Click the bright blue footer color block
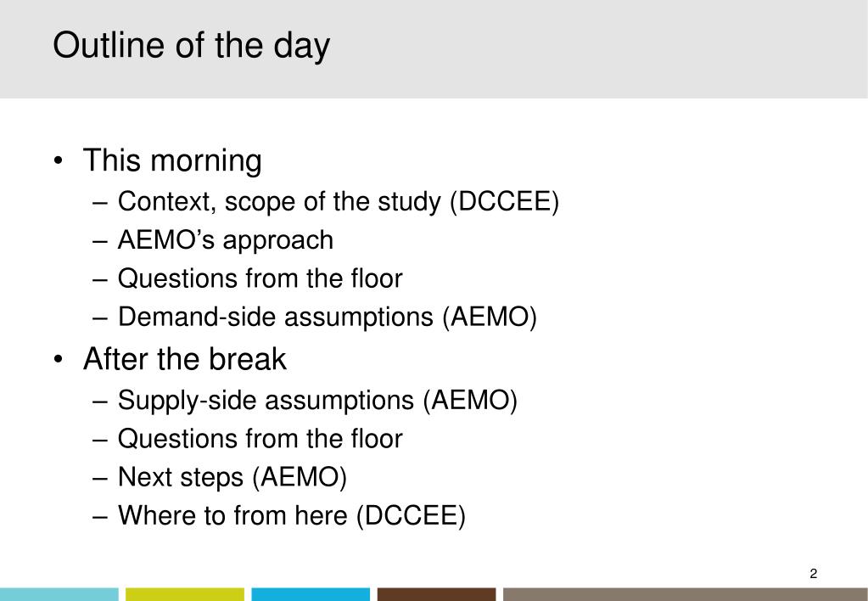Screen dimensions: 868x601 pyautogui.click(x=311, y=594)
